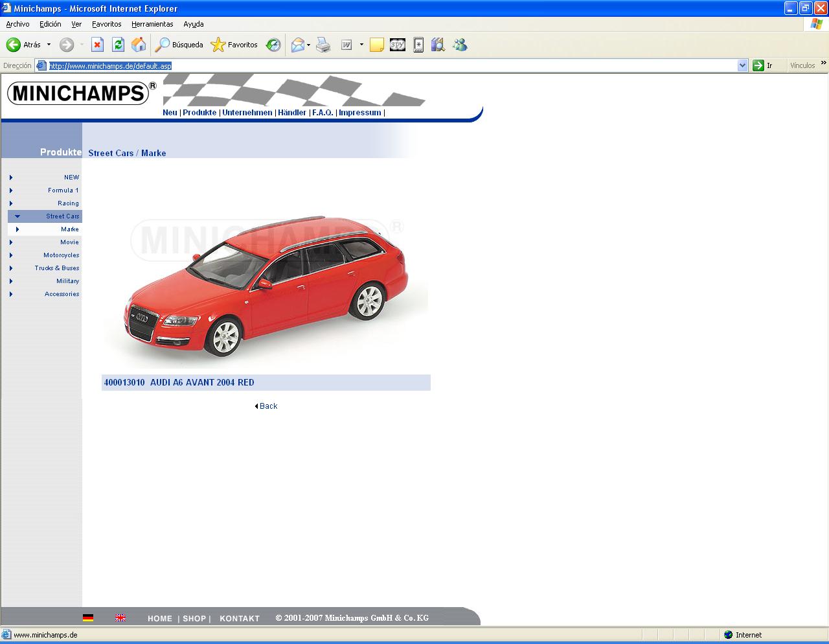This screenshot has width=829, height=644.
Task: Click the 400013010 AUDI A6 AVANT caption
Action: pyautogui.click(x=266, y=382)
